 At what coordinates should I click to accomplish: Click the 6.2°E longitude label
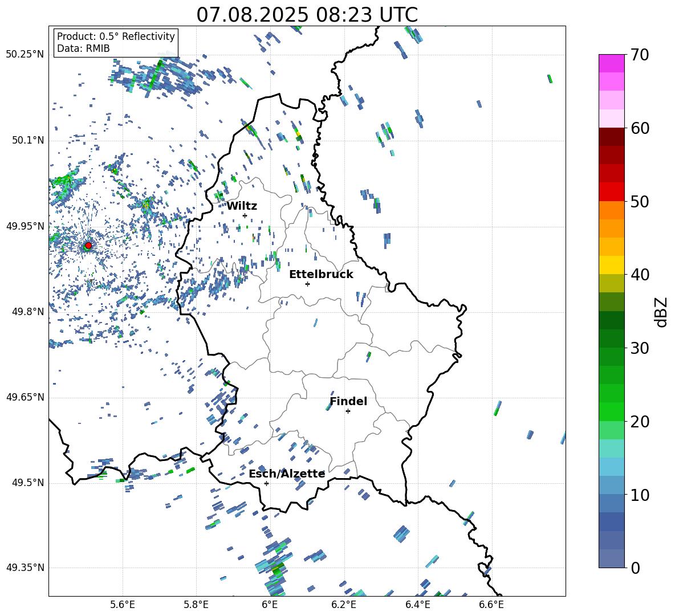pos(344,605)
